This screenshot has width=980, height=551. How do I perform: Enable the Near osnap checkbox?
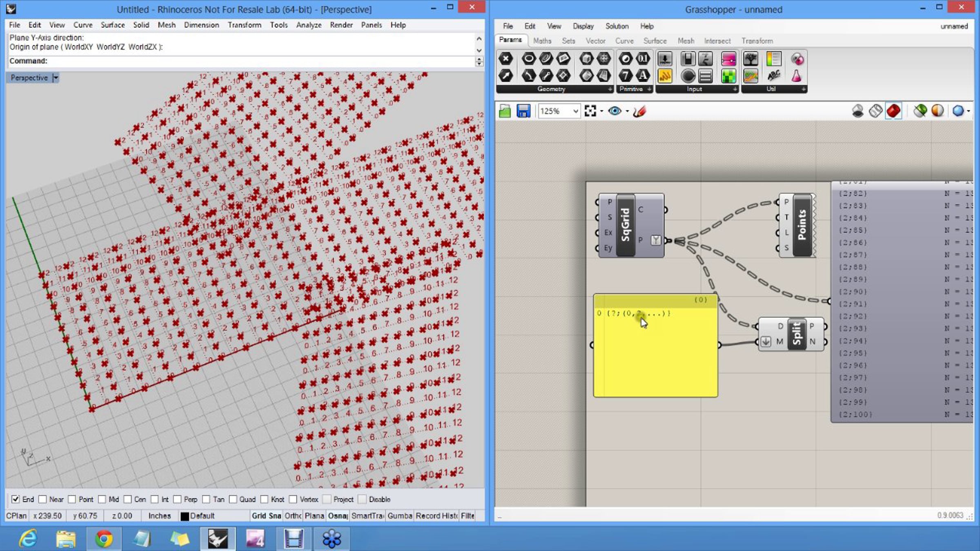[42, 499]
